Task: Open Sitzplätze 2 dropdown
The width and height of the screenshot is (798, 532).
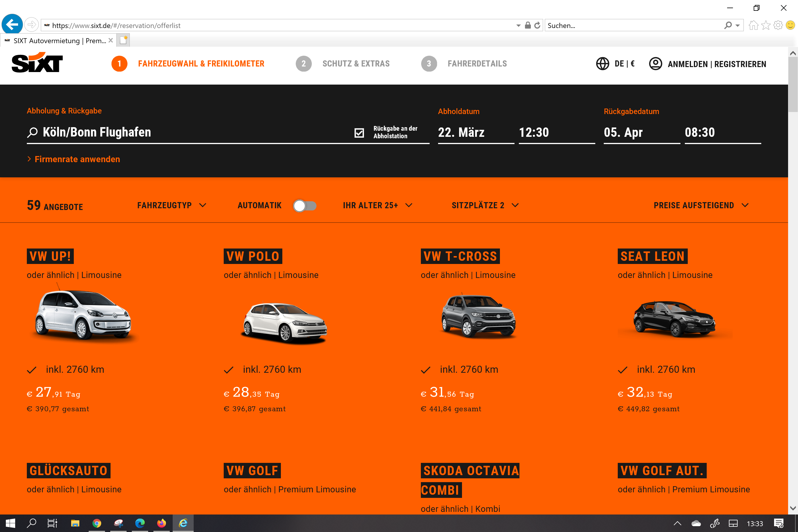Action: coord(485,205)
